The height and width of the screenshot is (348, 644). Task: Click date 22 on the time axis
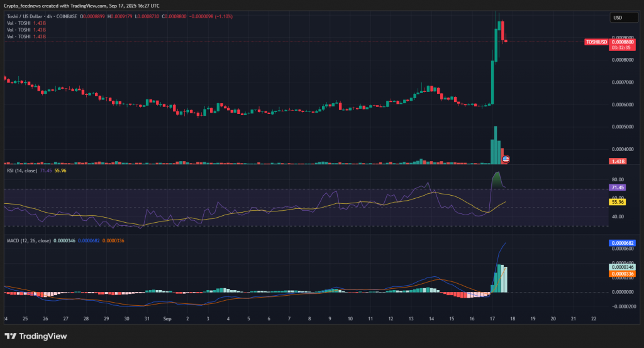tap(594, 320)
